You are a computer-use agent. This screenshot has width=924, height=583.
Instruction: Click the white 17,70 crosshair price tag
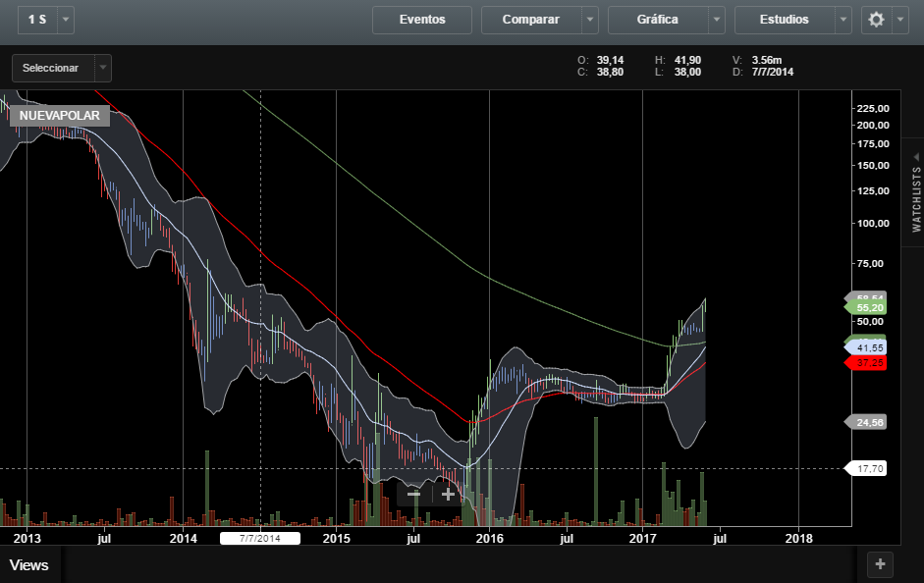pyautogui.click(x=868, y=469)
